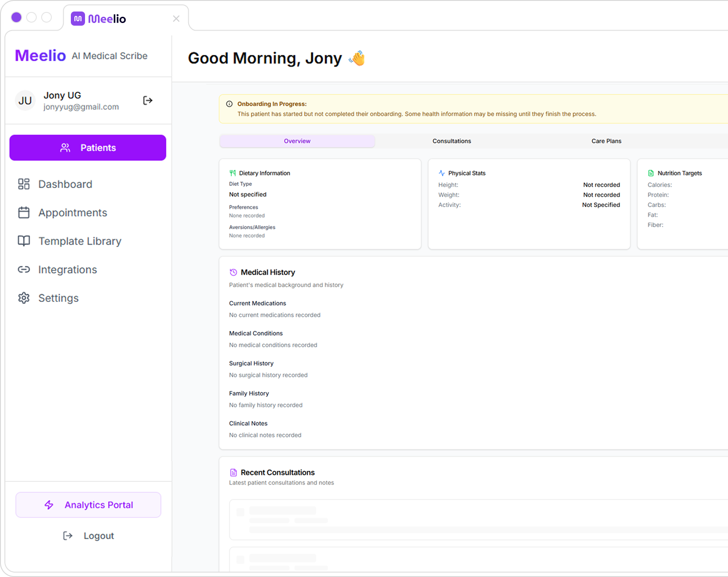The width and height of the screenshot is (728, 577).
Task: Click the Recent Consultations document icon
Action: pos(233,473)
